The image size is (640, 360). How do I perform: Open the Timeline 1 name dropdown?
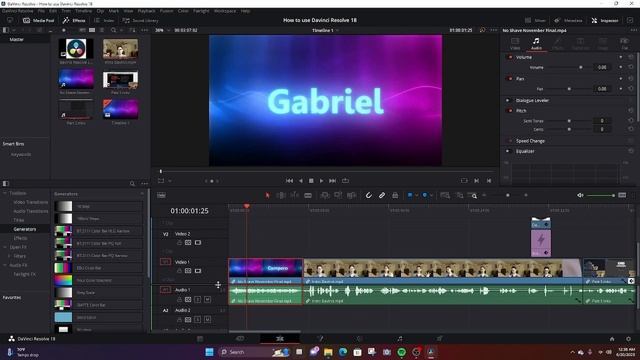click(325, 30)
